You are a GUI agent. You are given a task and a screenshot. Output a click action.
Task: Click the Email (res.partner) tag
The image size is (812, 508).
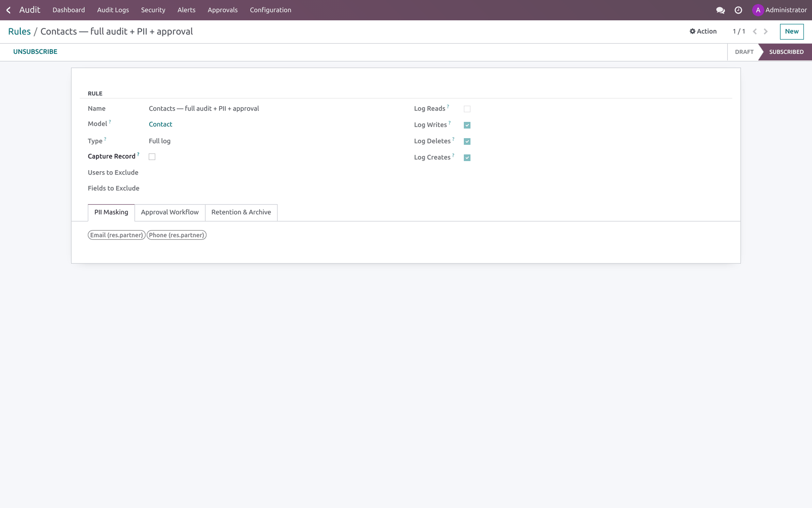coord(117,235)
